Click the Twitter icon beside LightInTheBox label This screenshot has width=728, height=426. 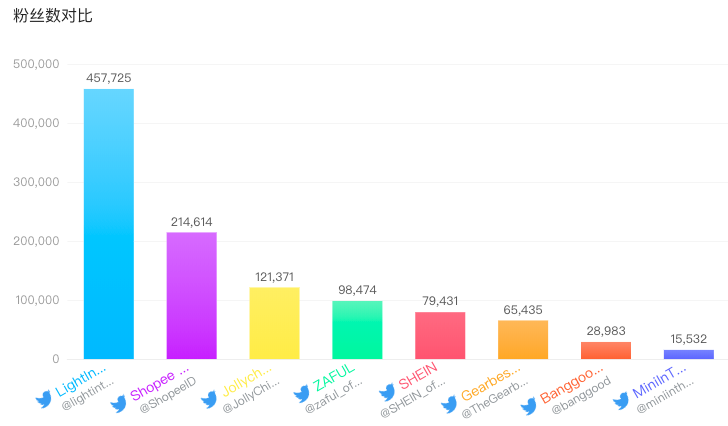(43, 400)
